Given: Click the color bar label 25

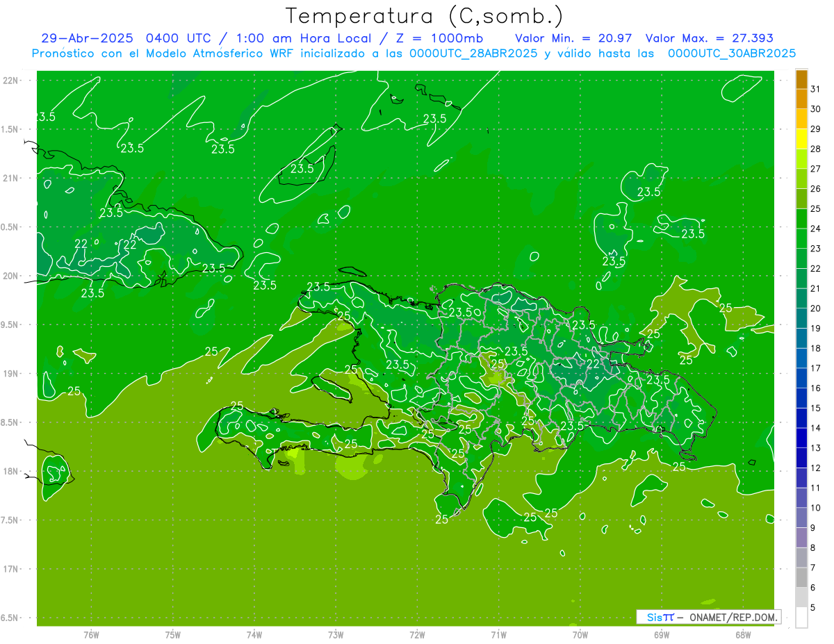Looking at the screenshot, I should point(816,208).
